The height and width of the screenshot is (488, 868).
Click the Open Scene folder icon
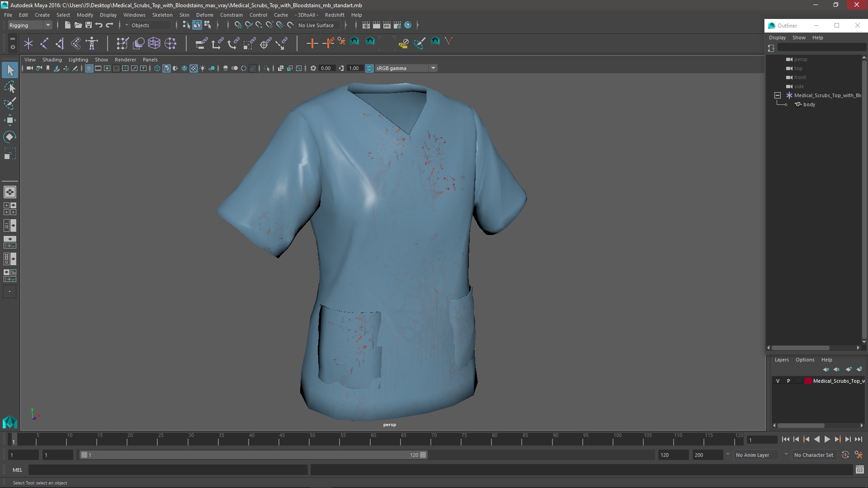78,25
